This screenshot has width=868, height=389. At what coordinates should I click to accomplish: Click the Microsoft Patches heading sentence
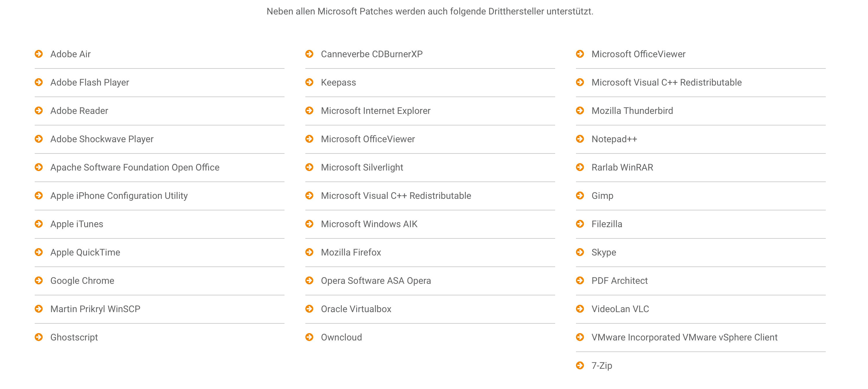[x=430, y=12]
